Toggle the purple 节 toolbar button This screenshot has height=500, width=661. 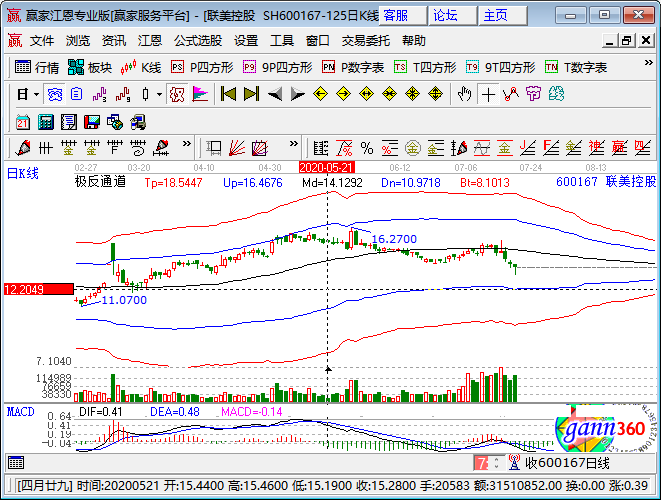533,94
